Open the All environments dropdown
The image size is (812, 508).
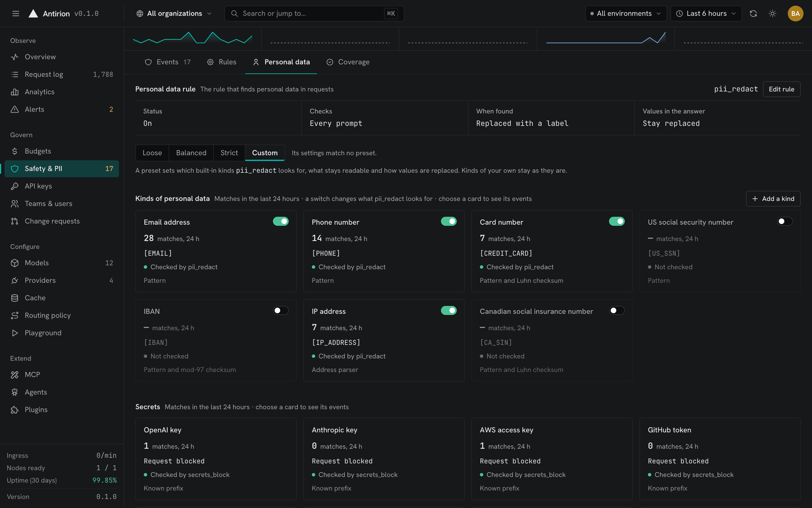pyautogui.click(x=626, y=14)
